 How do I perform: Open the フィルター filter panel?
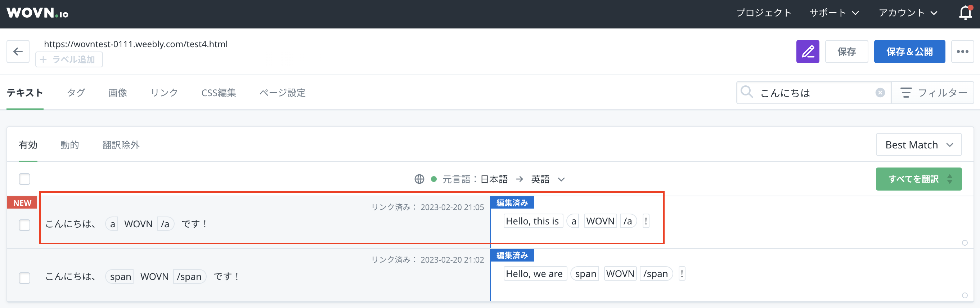point(933,93)
